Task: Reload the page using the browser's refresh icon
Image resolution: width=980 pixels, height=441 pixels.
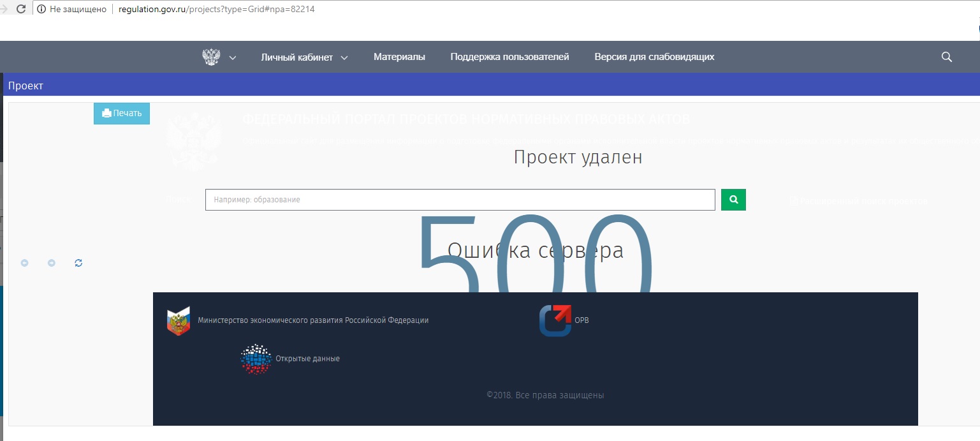Action: click(x=21, y=10)
